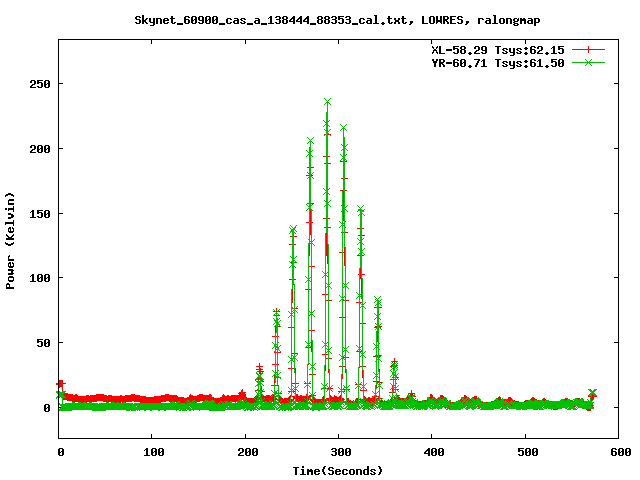
Task: Select the YR-60.71 Tsys:61.50 legend label
Action: tap(498, 63)
